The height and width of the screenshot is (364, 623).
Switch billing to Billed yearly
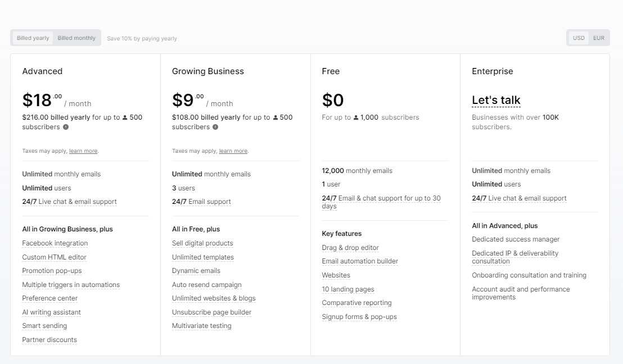pyautogui.click(x=33, y=38)
